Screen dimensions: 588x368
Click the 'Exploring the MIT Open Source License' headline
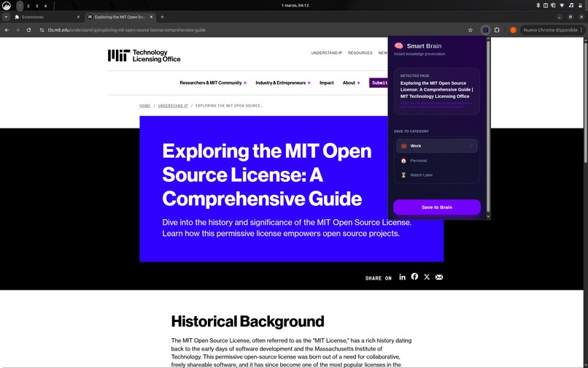coord(266,175)
